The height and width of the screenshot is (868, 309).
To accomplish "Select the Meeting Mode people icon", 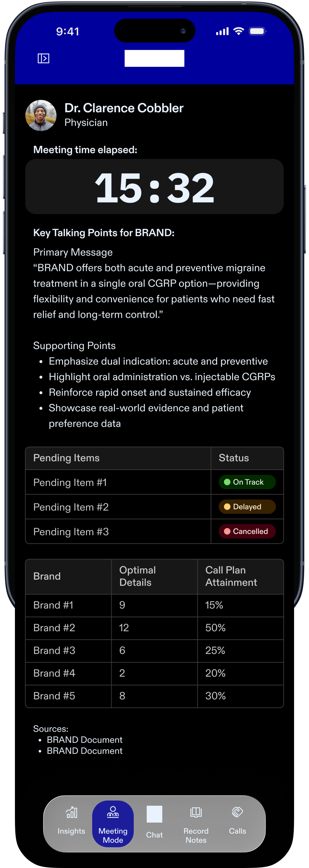I will point(113,812).
